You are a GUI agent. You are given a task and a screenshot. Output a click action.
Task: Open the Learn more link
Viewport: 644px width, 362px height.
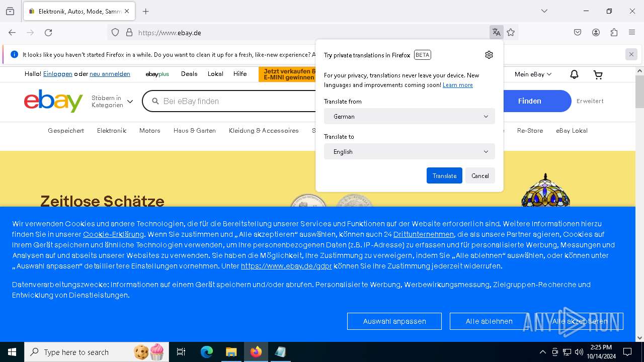(458, 85)
